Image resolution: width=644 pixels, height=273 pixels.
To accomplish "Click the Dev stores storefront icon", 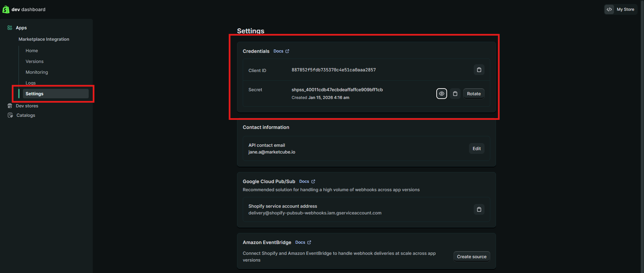I will (x=10, y=106).
